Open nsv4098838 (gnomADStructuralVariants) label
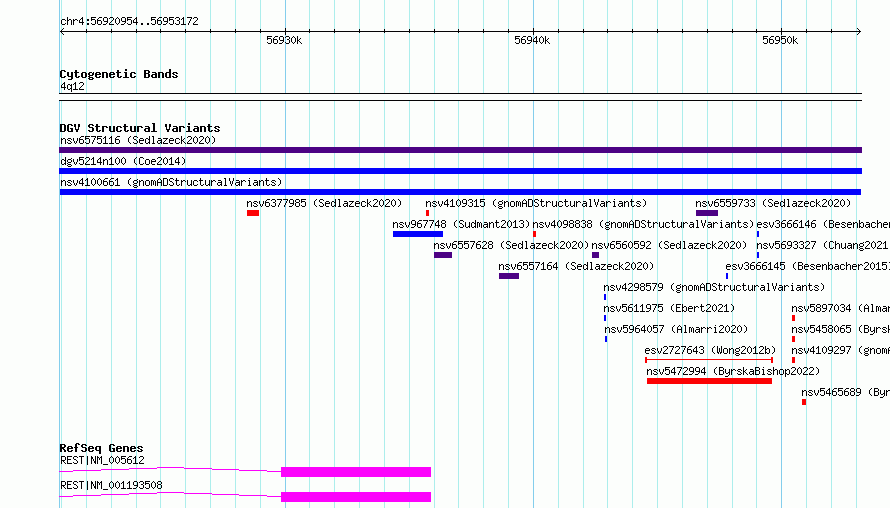This screenshot has width=890, height=508. (x=643, y=224)
